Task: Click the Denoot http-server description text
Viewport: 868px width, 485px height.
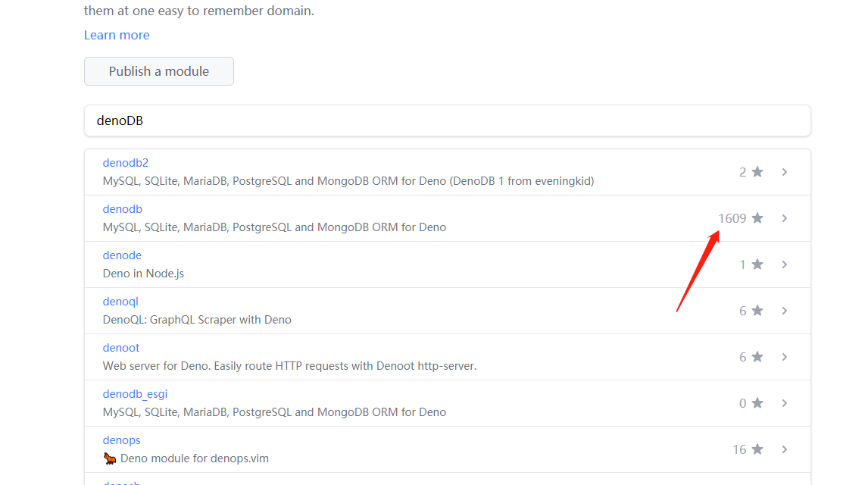Action: [289, 366]
